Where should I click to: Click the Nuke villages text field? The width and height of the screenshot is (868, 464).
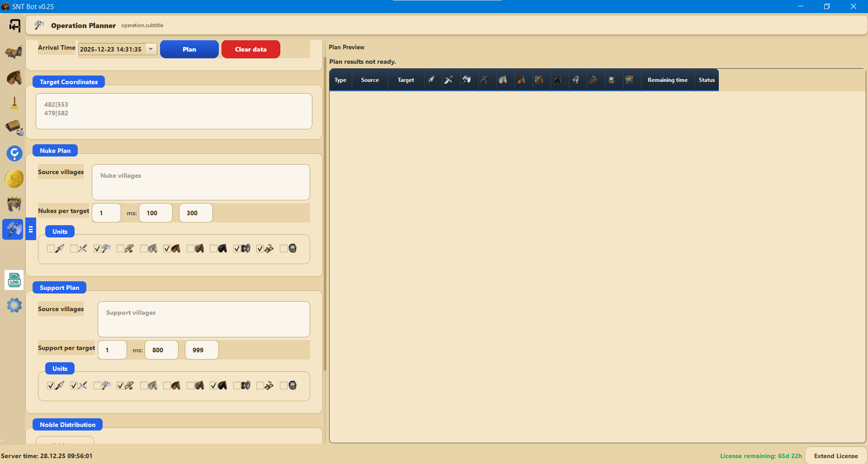[201, 182]
